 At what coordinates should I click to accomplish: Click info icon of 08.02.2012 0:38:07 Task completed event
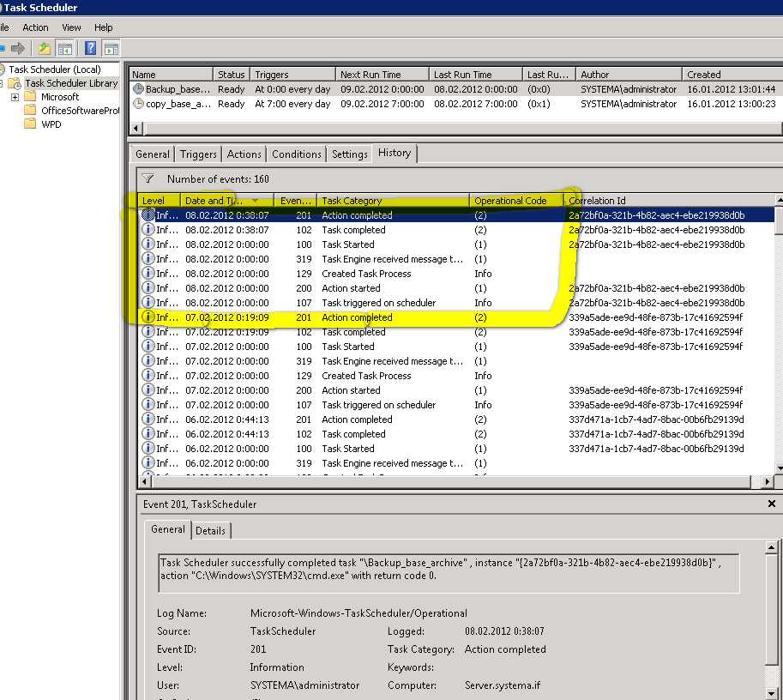point(148,229)
